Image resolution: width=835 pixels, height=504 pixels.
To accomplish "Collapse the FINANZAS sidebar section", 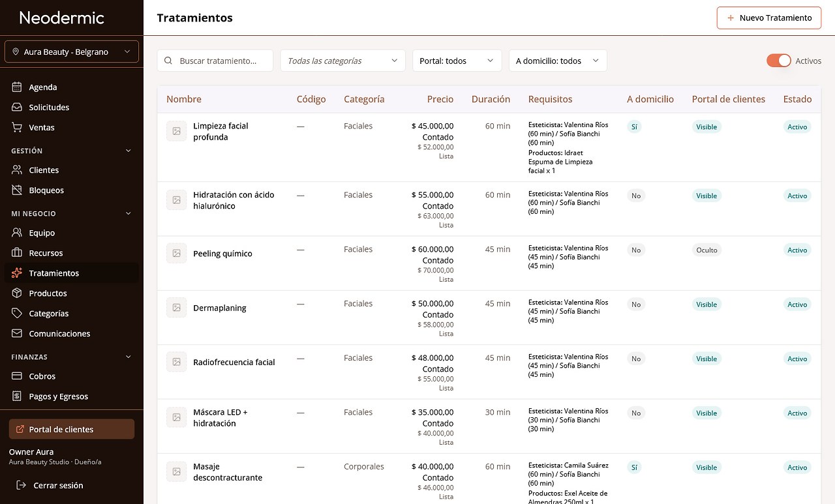I will coord(72,357).
